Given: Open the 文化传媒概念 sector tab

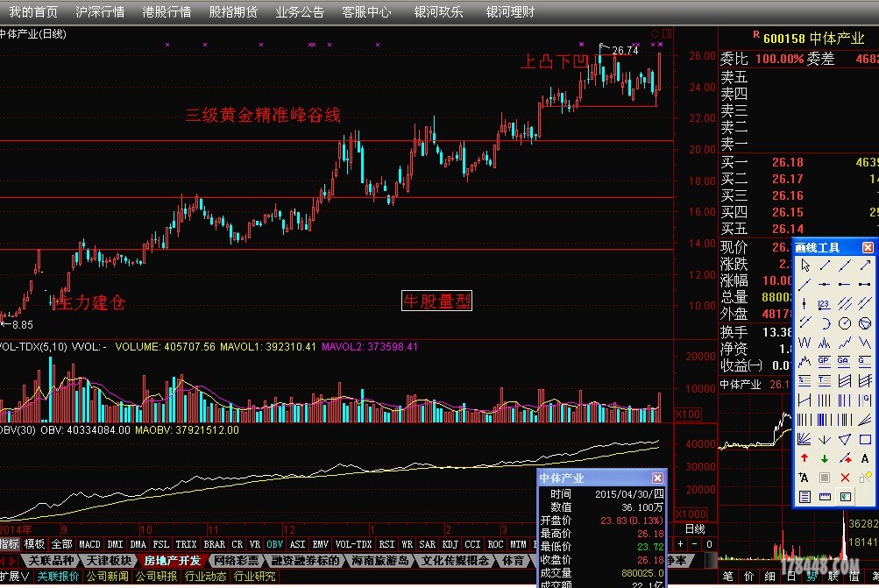Looking at the screenshot, I should pyautogui.click(x=455, y=560).
